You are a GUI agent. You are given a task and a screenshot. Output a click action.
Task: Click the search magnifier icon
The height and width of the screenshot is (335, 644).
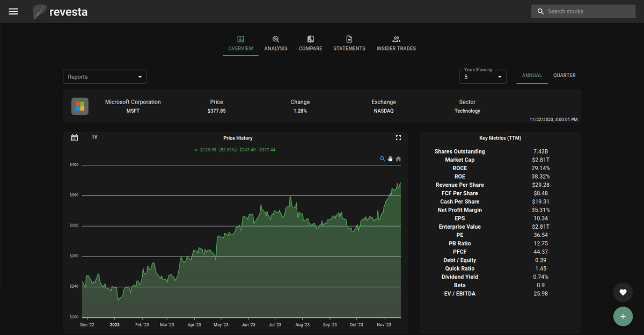pos(540,11)
